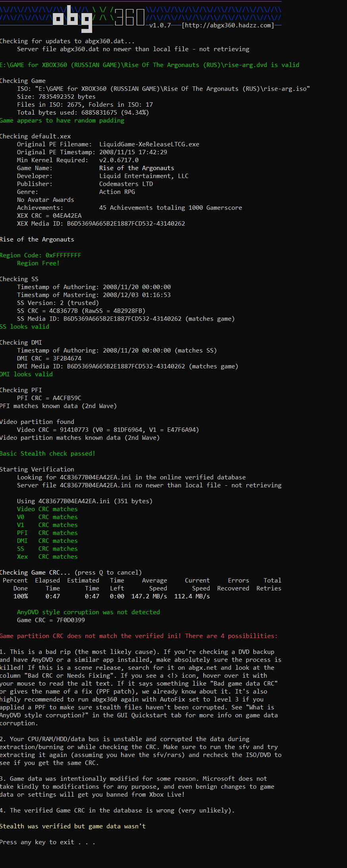Click 'Game appears to have random padding'
347x868 pixels.
[62, 121]
